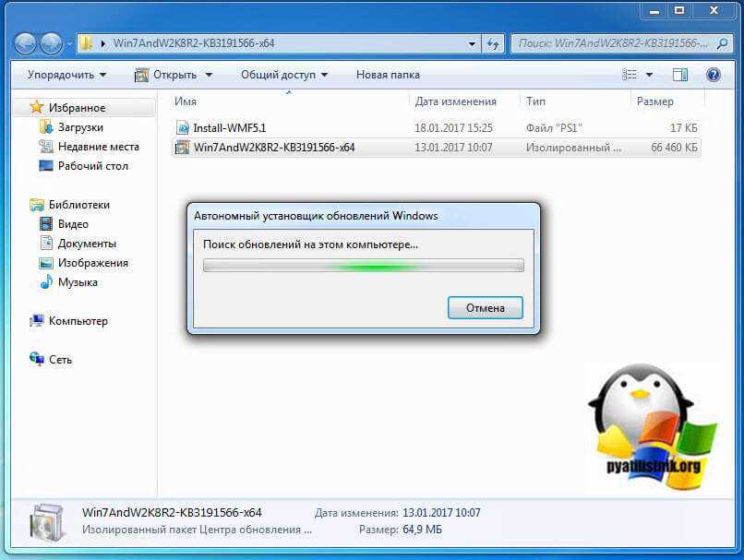Click the refresh button next to address bar
This screenshot has width=744, height=560.
tap(493, 44)
